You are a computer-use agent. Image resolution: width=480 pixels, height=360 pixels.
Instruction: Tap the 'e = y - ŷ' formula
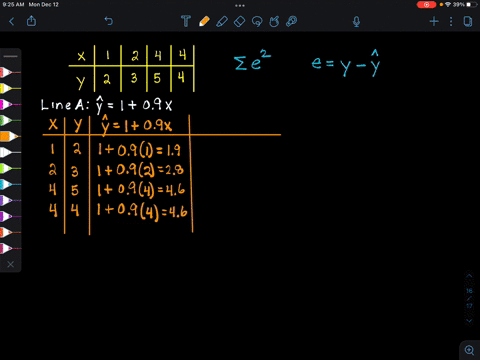[346, 63]
